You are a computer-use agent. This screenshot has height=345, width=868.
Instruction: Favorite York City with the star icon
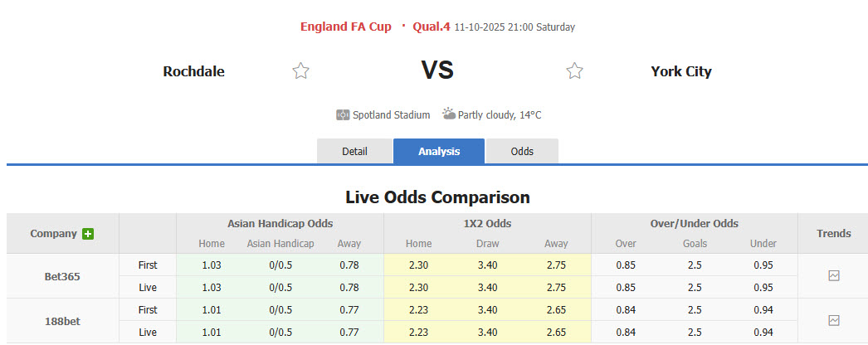574,71
